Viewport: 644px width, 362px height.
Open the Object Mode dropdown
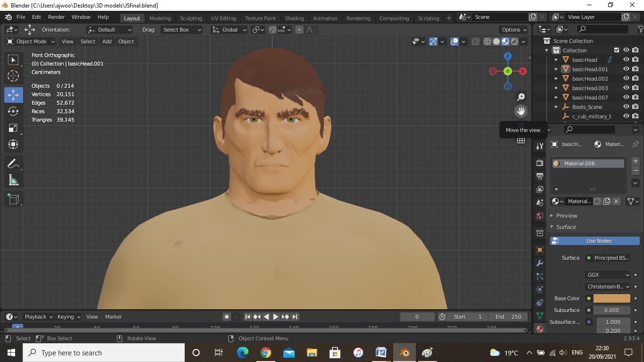(x=31, y=41)
